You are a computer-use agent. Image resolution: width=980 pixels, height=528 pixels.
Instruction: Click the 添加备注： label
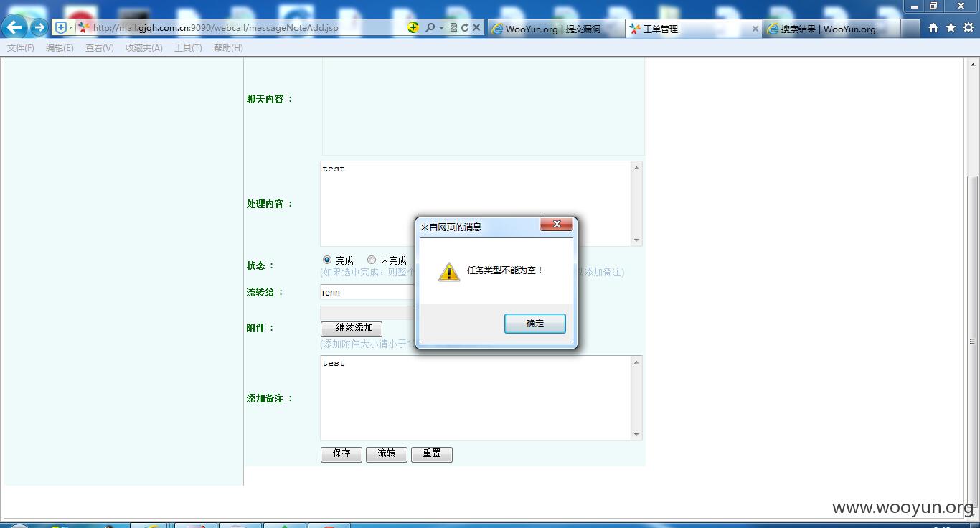point(270,398)
